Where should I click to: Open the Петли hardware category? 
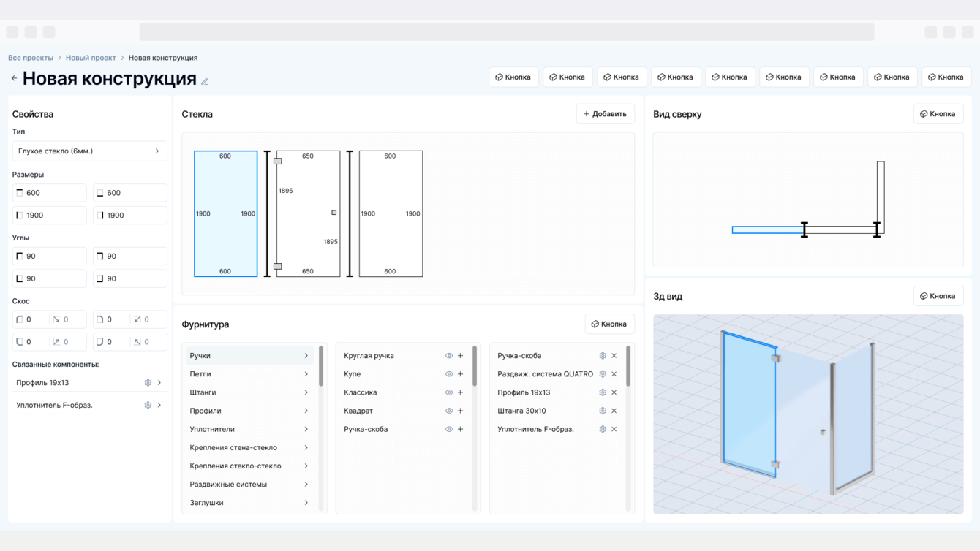pos(249,374)
